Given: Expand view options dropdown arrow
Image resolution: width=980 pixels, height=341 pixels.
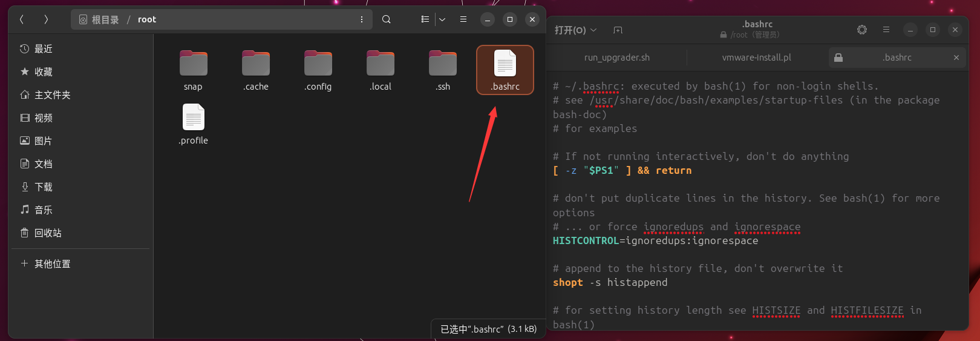Looking at the screenshot, I should pos(442,19).
